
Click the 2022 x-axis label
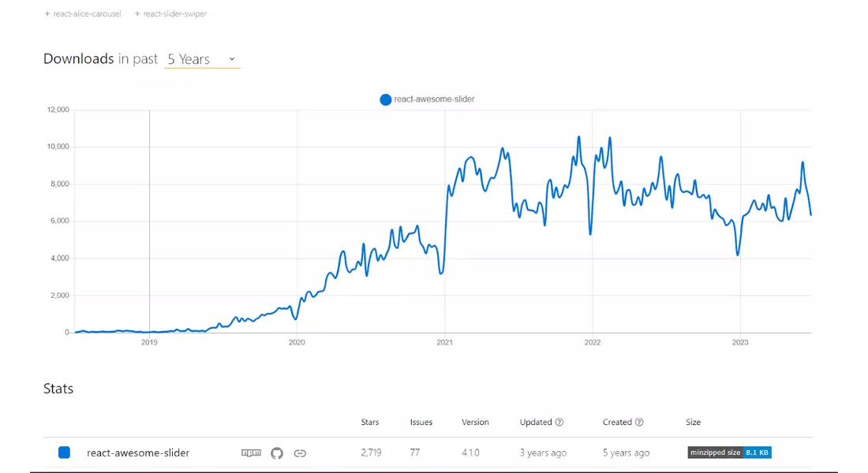coord(593,342)
